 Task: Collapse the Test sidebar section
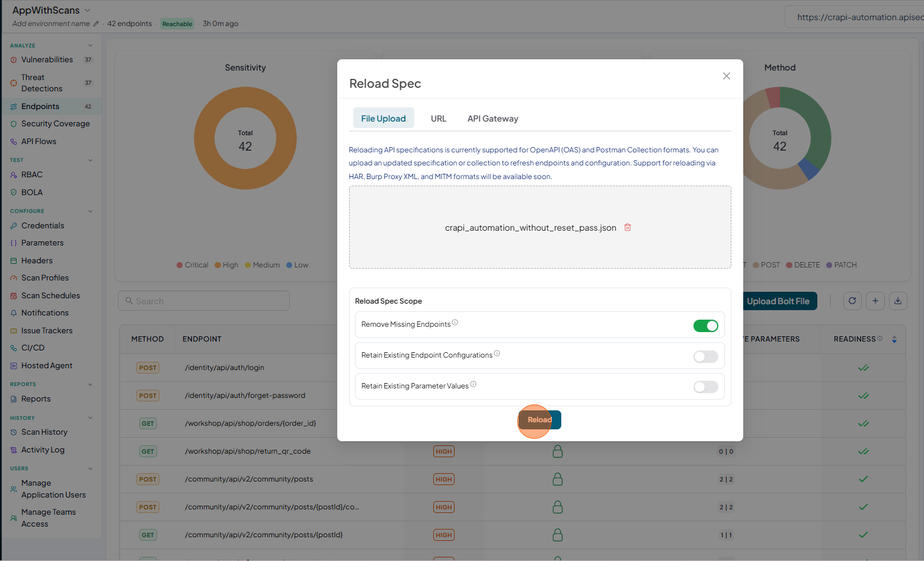pos(90,160)
